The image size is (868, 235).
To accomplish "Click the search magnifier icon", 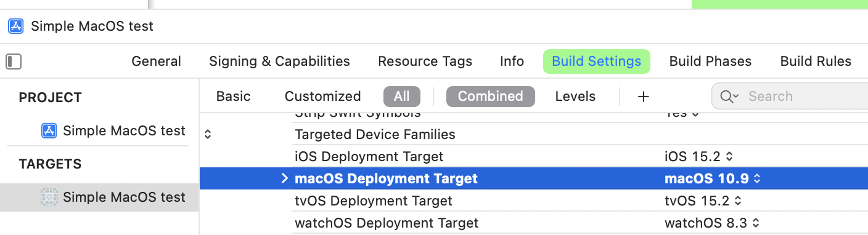I will (x=729, y=97).
